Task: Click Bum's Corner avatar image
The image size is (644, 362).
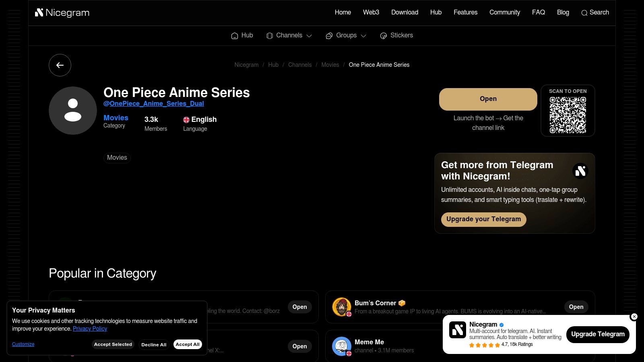Action: tap(342, 307)
